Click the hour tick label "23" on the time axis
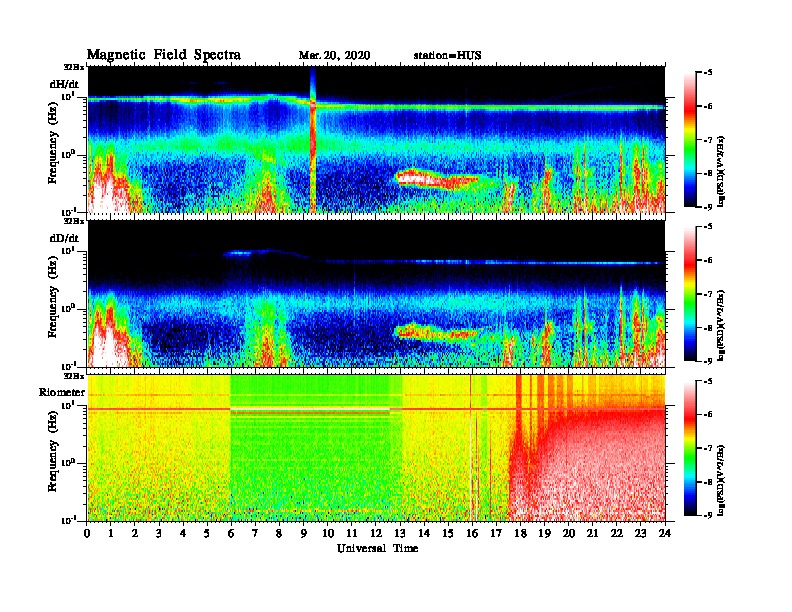The height and width of the screenshot is (612, 792). tap(641, 533)
